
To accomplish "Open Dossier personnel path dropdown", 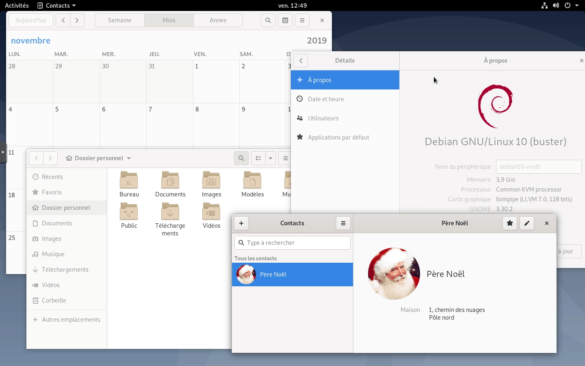I will [x=98, y=158].
